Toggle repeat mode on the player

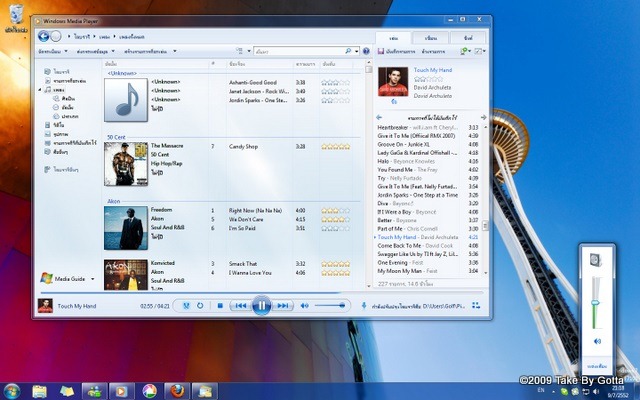(x=200, y=306)
